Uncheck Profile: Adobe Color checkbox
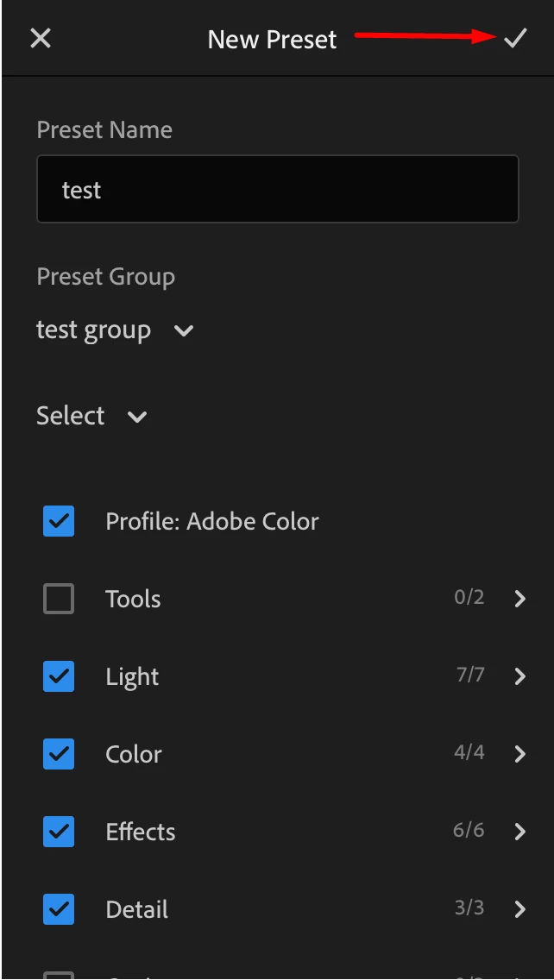This screenshot has height=980, width=554. 59,521
